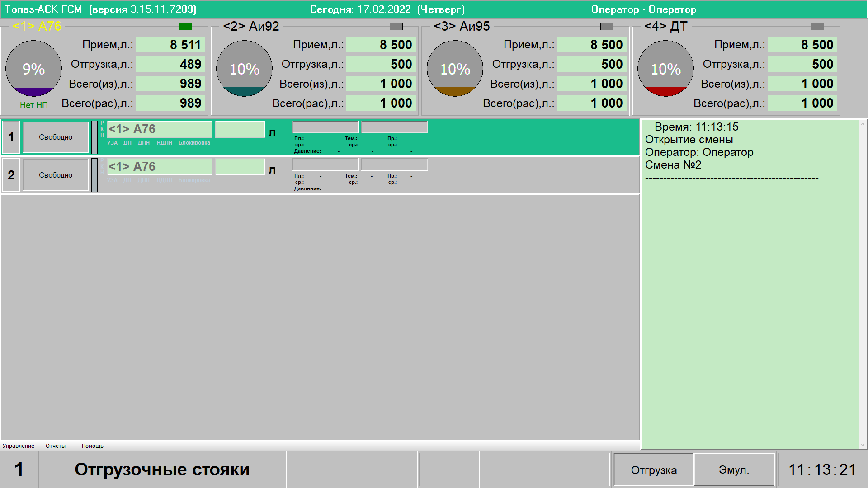Image resolution: width=868 pixels, height=488 pixels.
Task: Click the gray status indicator of tank Аи95
Action: point(607,27)
